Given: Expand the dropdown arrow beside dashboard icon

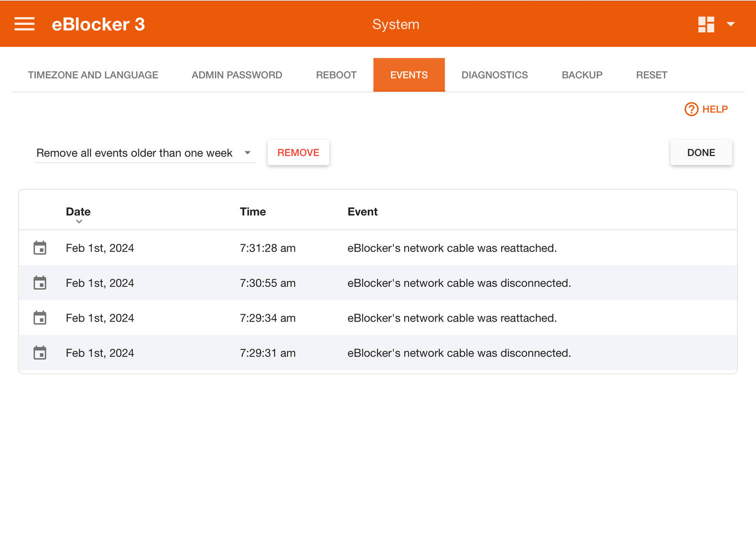Looking at the screenshot, I should [731, 24].
